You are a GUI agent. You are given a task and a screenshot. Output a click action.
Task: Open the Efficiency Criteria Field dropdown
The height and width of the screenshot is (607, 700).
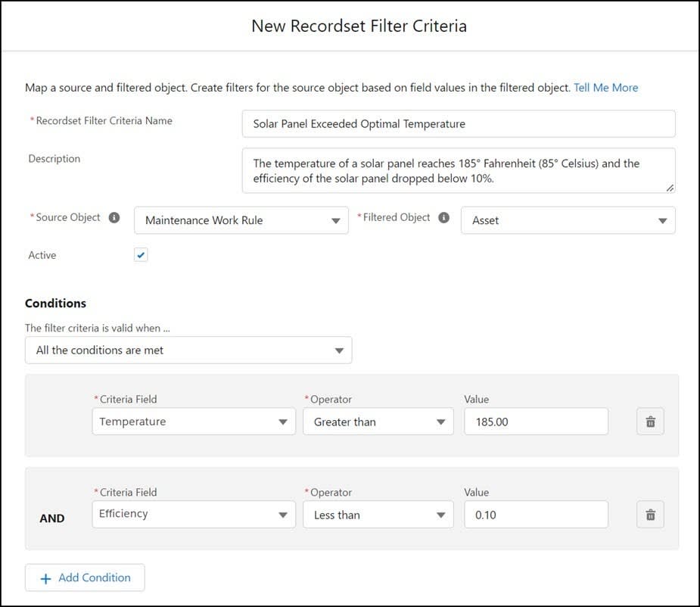(194, 515)
